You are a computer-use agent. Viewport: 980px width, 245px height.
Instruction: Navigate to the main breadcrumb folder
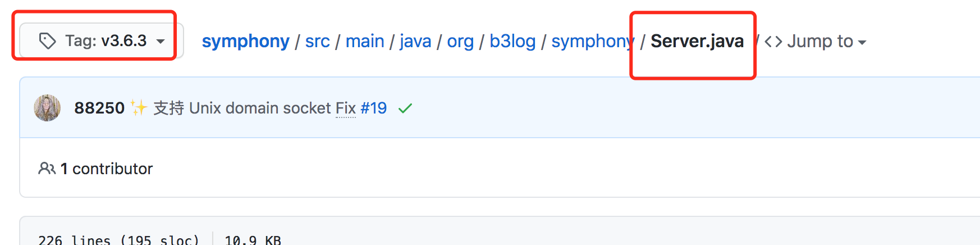(365, 41)
